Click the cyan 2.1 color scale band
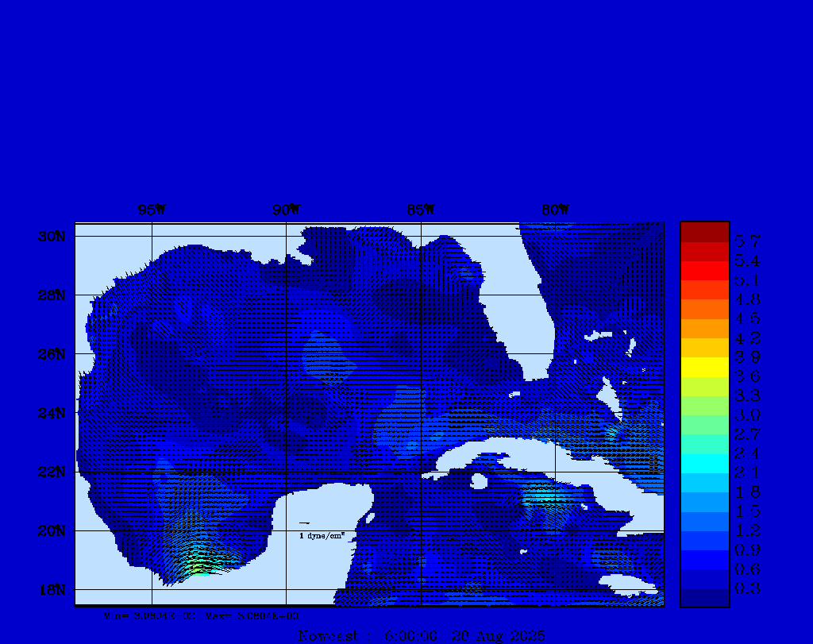 (704, 463)
